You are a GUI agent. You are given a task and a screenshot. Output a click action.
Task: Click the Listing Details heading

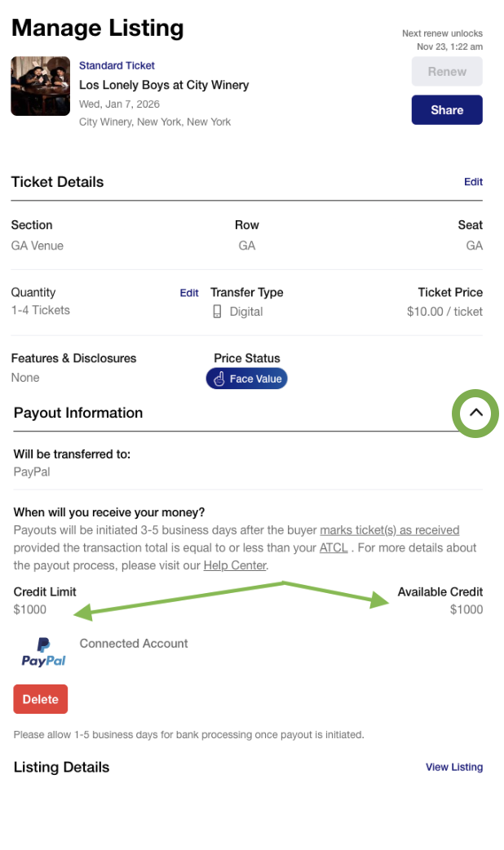click(x=61, y=767)
